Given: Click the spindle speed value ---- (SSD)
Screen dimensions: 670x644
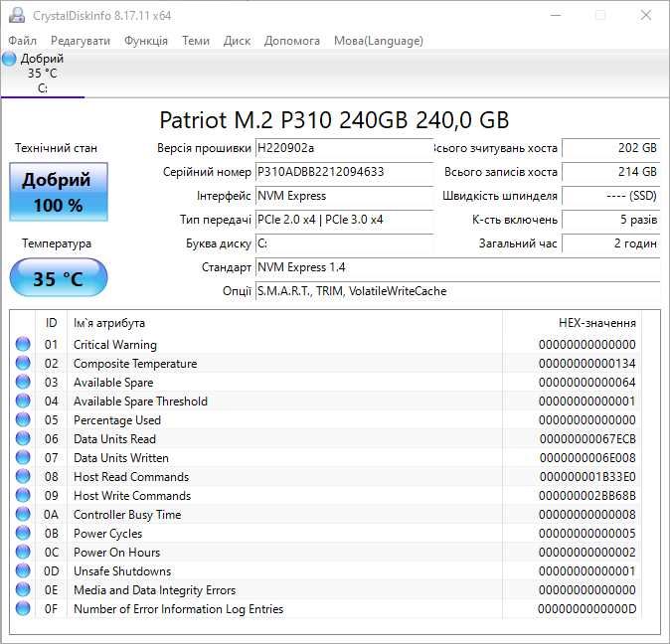Looking at the screenshot, I should click(611, 196).
